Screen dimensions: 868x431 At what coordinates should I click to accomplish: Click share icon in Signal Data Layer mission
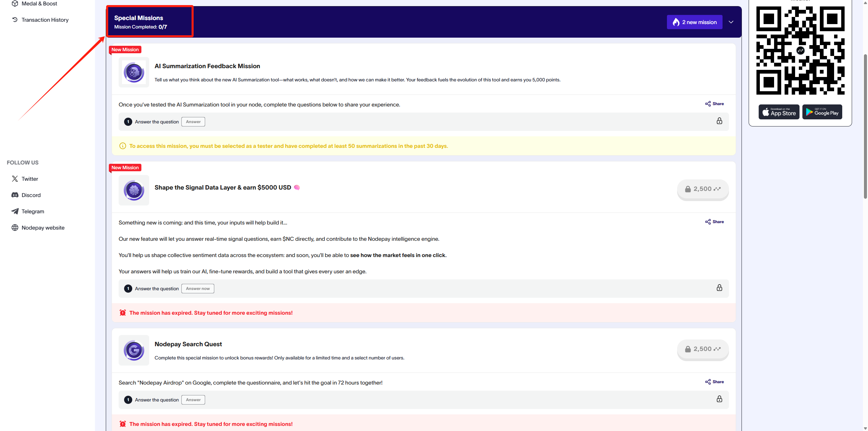pyautogui.click(x=708, y=222)
